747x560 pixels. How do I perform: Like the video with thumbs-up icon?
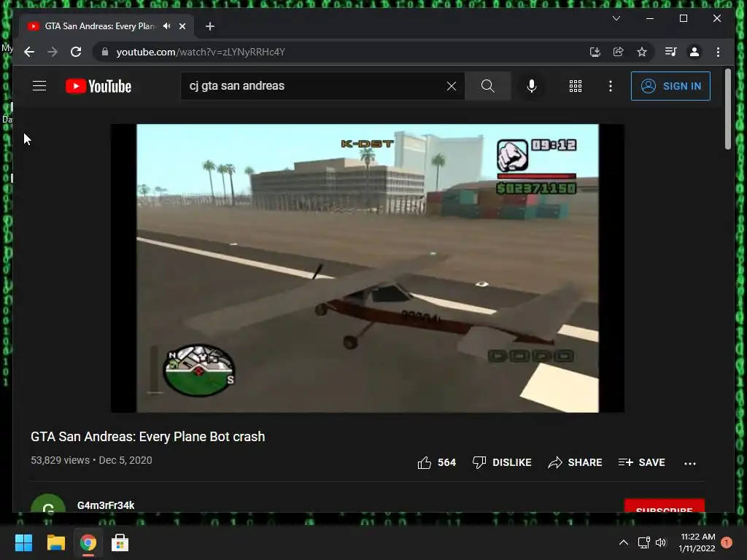point(425,462)
